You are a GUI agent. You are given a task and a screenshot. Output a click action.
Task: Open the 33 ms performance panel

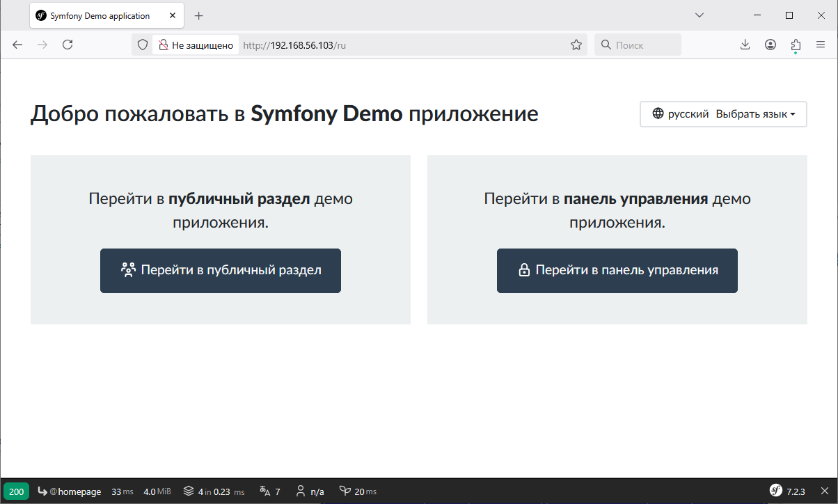coord(122,491)
